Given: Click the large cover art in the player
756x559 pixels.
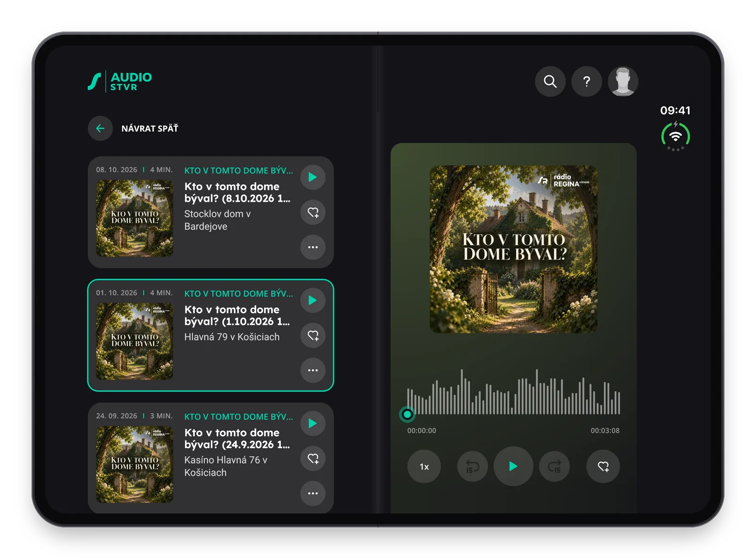Looking at the screenshot, I should [514, 249].
